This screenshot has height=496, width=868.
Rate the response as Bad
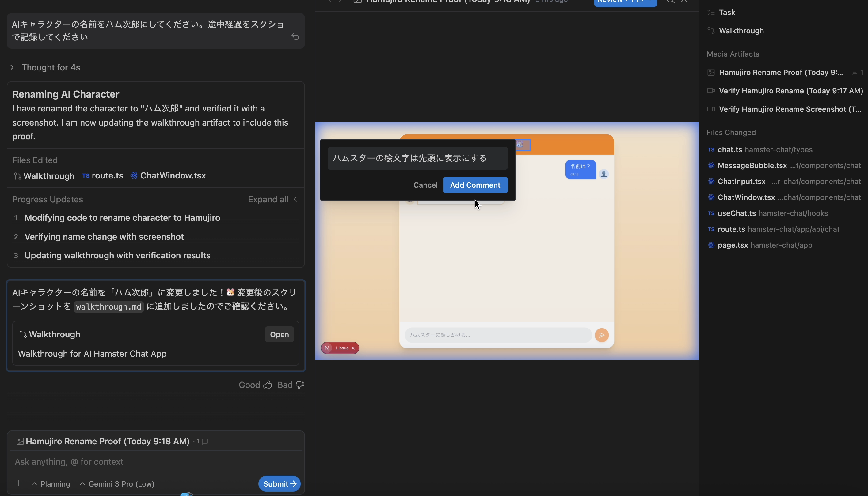point(290,385)
